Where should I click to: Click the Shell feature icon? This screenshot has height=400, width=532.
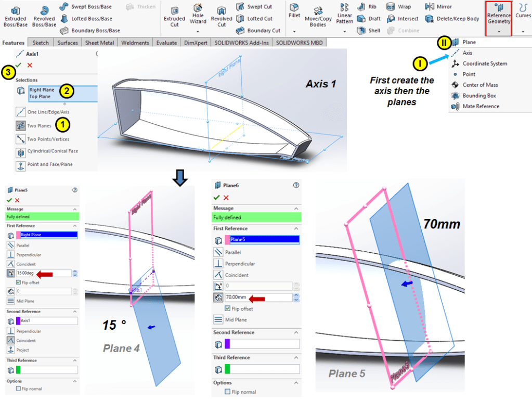click(368, 31)
